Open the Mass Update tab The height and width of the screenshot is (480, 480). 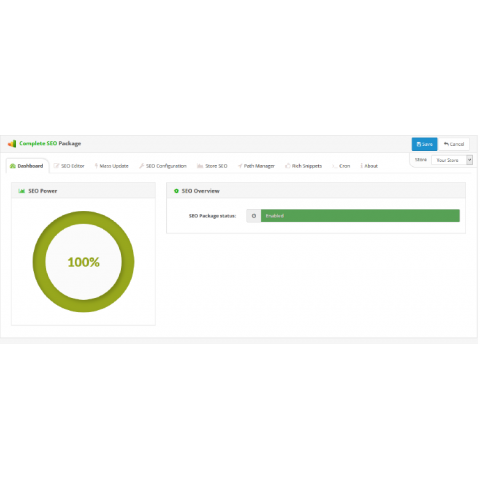(x=112, y=166)
